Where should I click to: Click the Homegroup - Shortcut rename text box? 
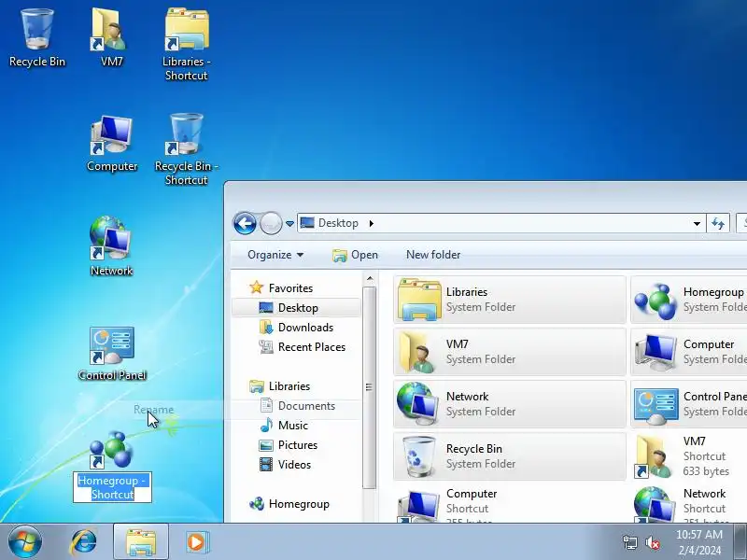[x=112, y=487]
